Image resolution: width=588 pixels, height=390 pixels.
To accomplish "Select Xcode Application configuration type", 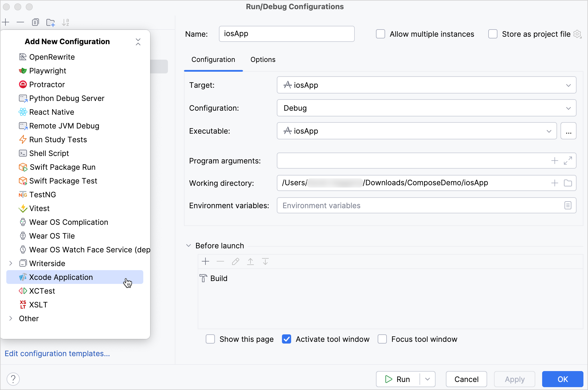I will (x=61, y=277).
